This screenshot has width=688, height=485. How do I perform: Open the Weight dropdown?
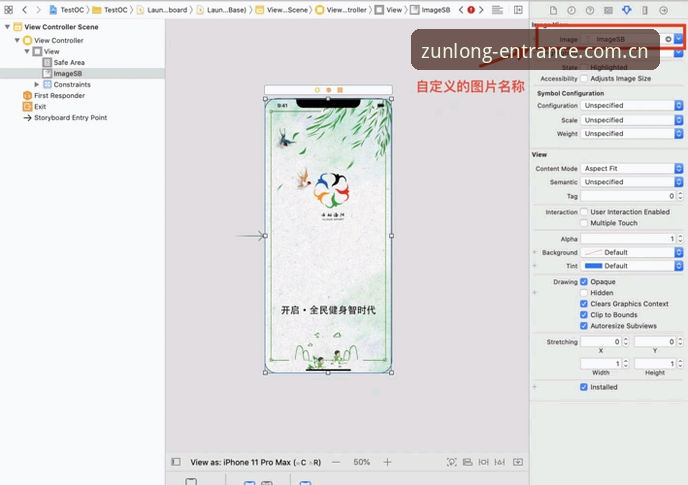point(632,133)
